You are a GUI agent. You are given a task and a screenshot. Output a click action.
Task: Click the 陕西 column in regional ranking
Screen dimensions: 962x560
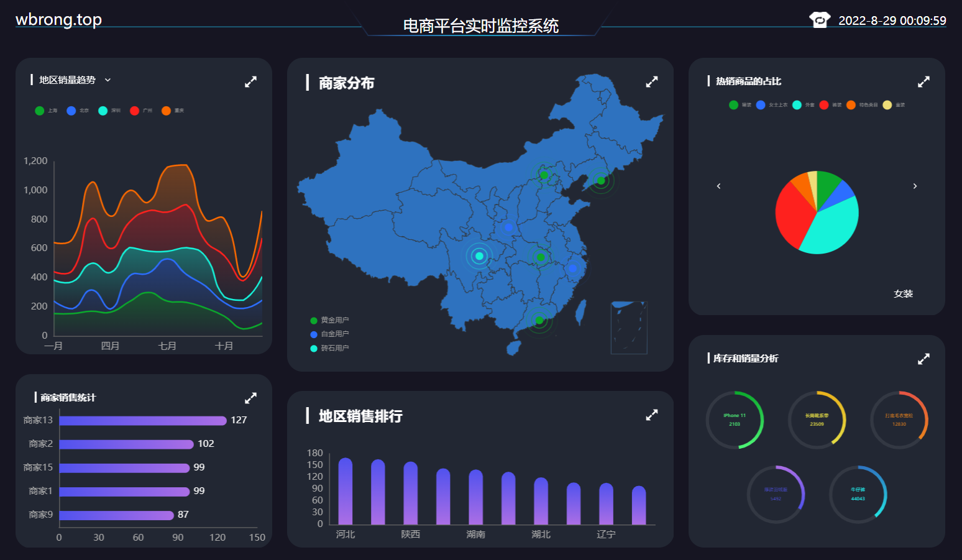410,493
